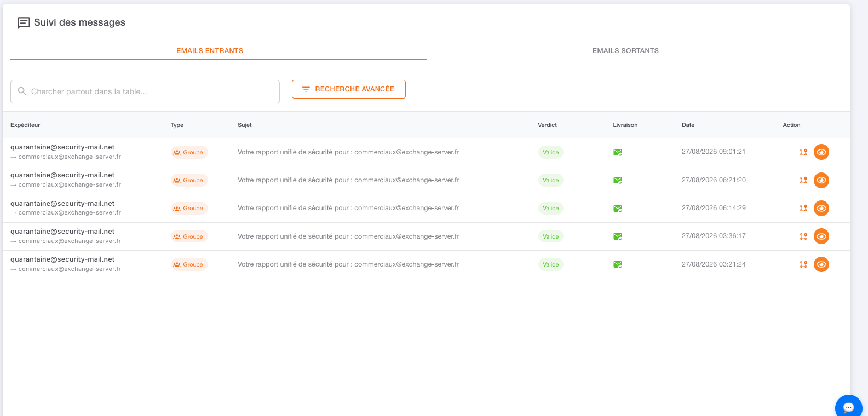Image resolution: width=868 pixels, height=416 pixels.
Task: View the email received at 03:21:24
Action: (821, 264)
